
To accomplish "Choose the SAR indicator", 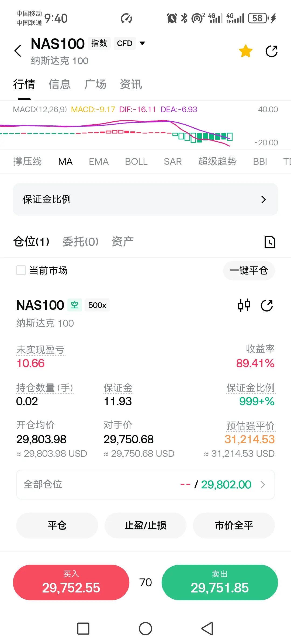I will click(173, 162).
